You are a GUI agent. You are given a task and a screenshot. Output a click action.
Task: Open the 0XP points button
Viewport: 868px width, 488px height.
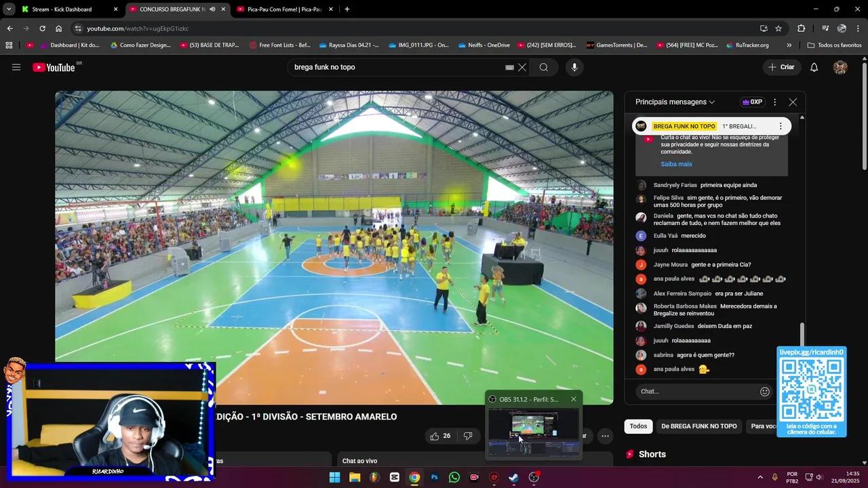(x=752, y=102)
